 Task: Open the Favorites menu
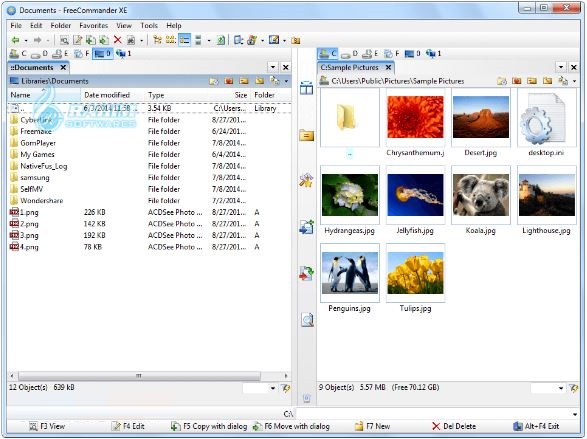94,25
